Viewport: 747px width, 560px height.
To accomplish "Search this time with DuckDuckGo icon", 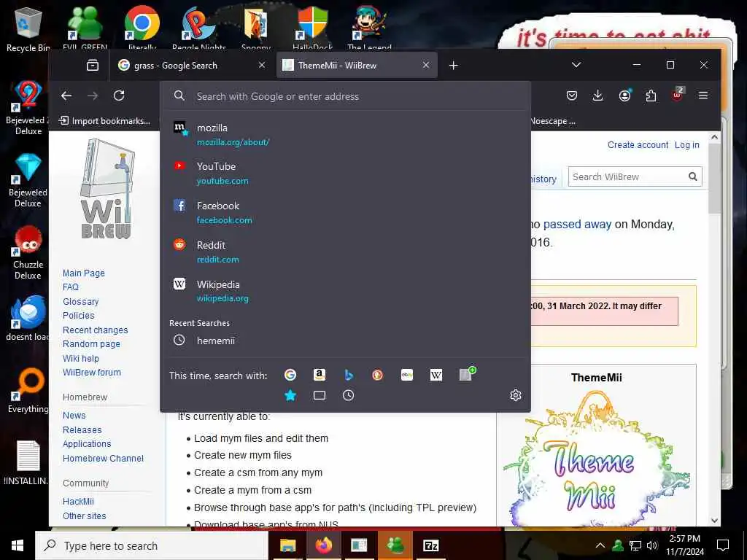I will [x=377, y=376].
